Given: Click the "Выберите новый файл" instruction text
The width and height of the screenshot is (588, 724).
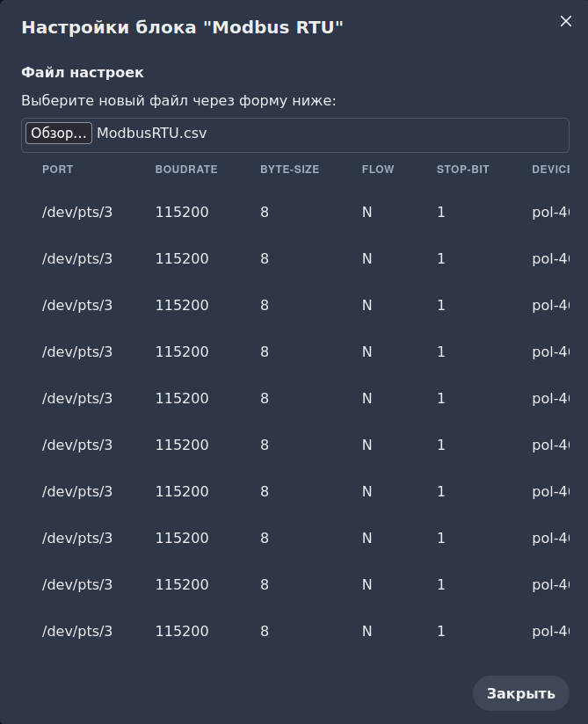Looking at the screenshot, I should [178, 101].
